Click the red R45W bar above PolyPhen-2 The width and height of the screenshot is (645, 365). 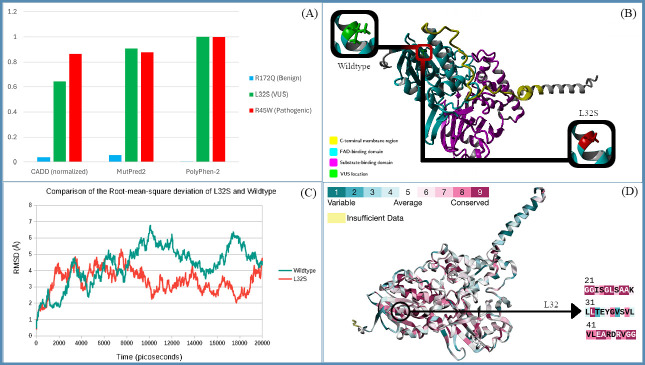pos(219,99)
